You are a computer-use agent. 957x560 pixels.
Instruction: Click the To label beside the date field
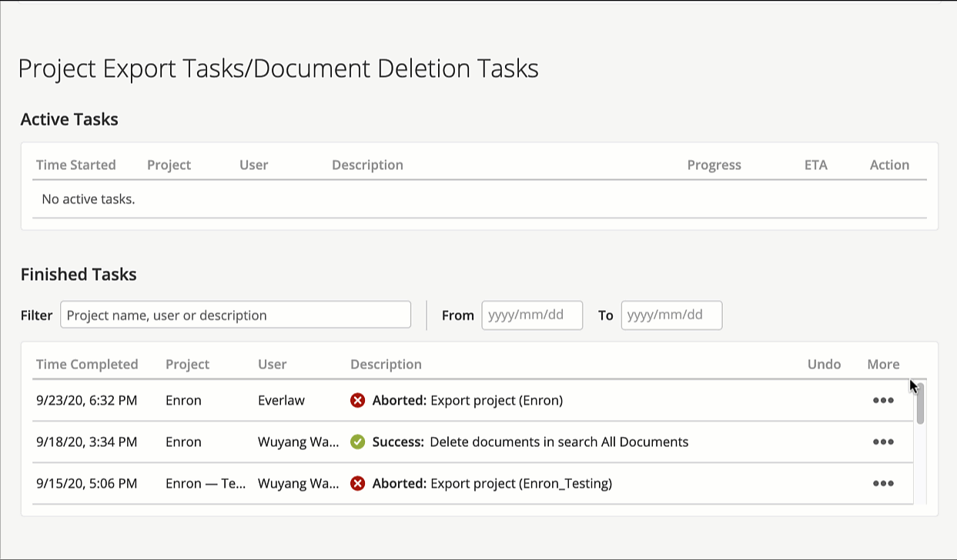(x=606, y=315)
